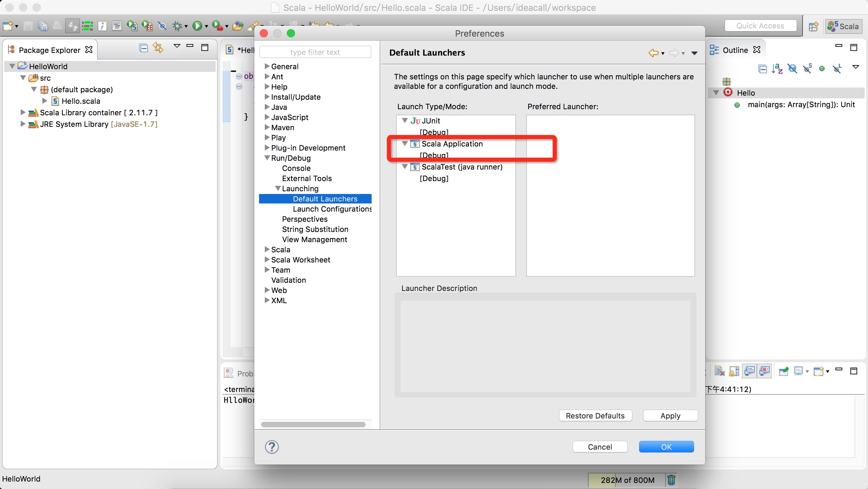This screenshot has width=868, height=489.
Task: Toggle show console on standard error change
Action: 765,371
